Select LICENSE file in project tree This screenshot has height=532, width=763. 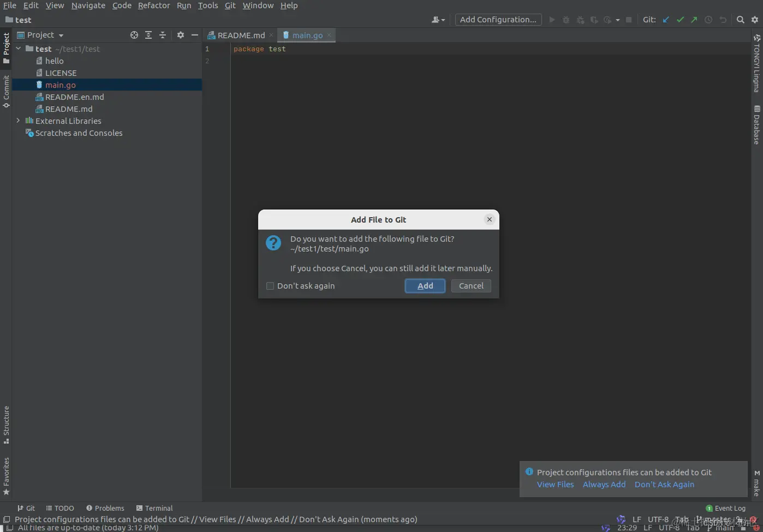61,73
